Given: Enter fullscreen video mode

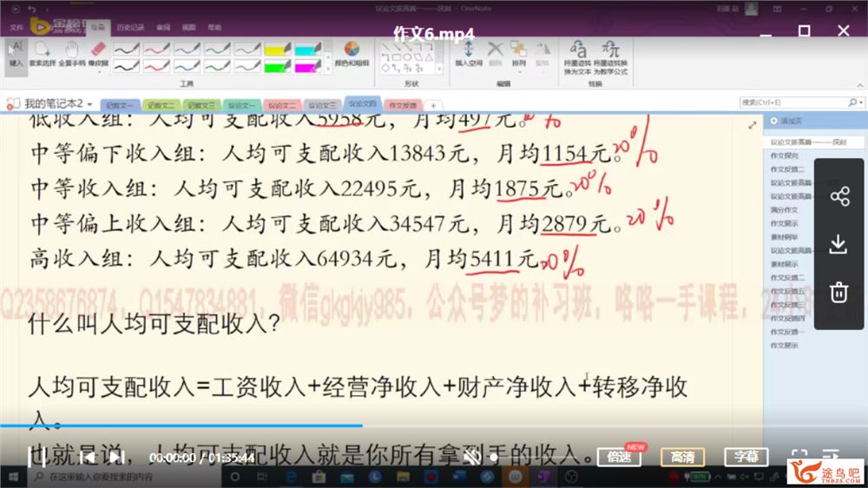Looking at the screenshot, I should pyautogui.click(x=799, y=456).
